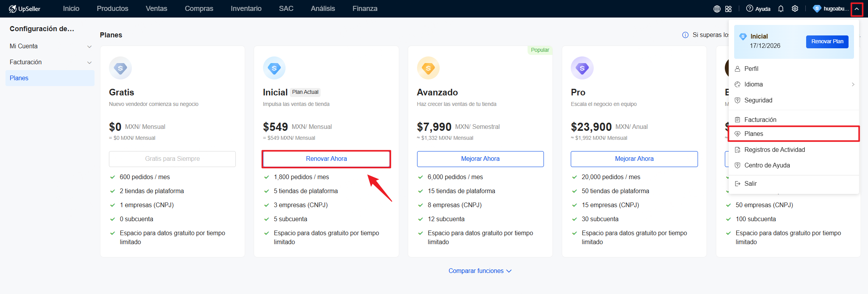Click the $23,900 price text
868x294 pixels.
591,127
